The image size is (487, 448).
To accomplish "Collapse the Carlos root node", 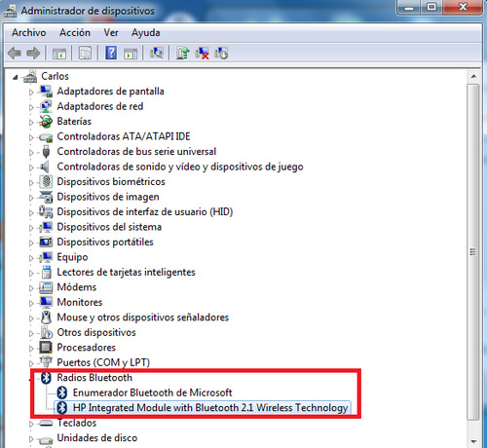I will coord(16,77).
